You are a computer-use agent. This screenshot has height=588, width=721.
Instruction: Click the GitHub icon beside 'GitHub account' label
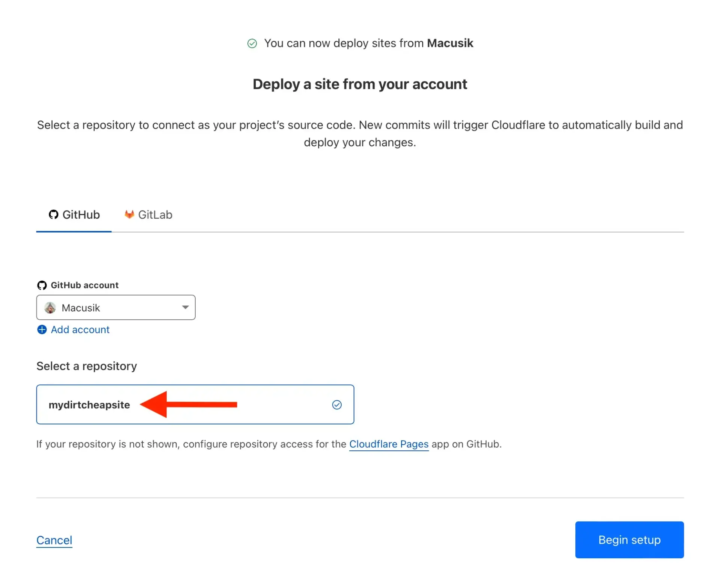(x=42, y=285)
